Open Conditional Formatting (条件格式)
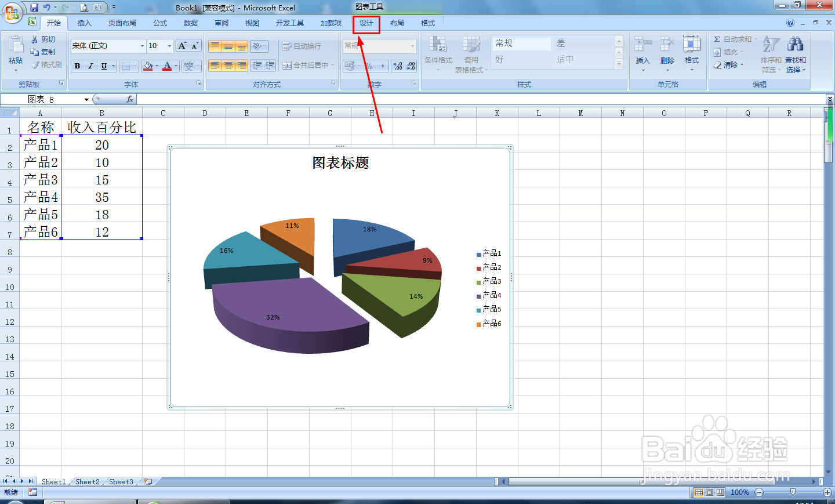This screenshot has height=504, width=835. coord(437,52)
